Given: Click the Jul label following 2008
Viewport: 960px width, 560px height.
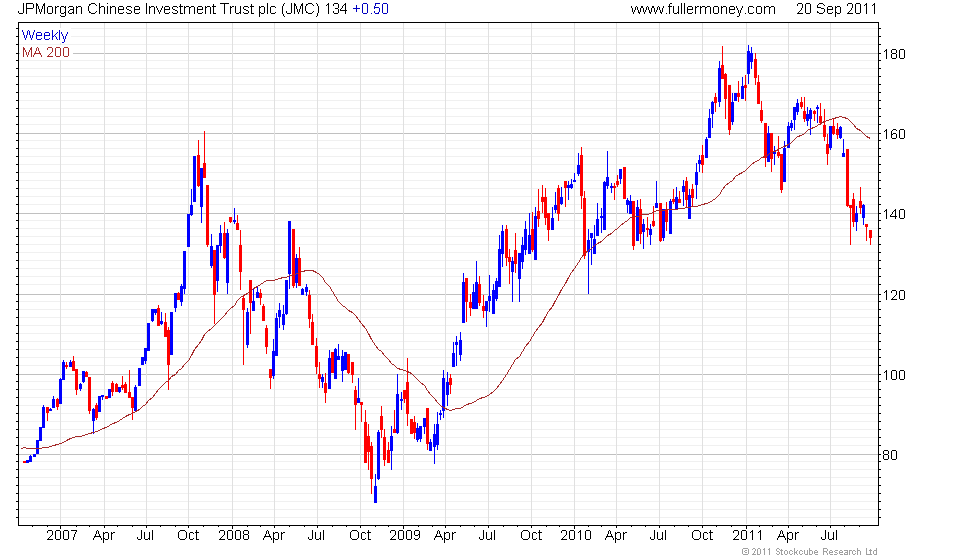Looking at the screenshot, I should [316, 536].
